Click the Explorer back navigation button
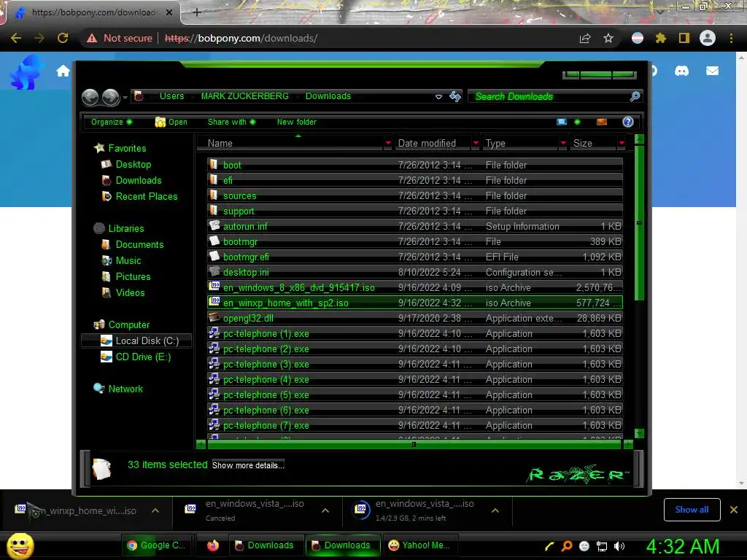This screenshot has width=747, height=560. pyautogui.click(x=90, y=97)
